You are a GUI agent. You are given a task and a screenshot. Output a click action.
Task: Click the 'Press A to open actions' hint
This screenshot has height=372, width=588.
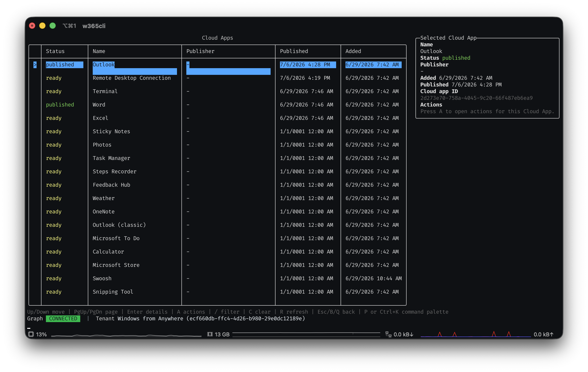(x=487, y=112)
